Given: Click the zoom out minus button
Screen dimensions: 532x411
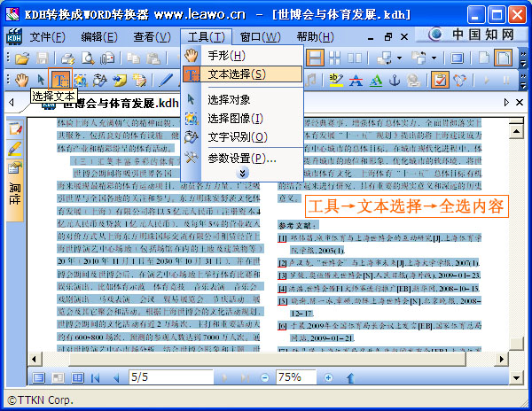Looking at the screenshot, I should 264,377.
